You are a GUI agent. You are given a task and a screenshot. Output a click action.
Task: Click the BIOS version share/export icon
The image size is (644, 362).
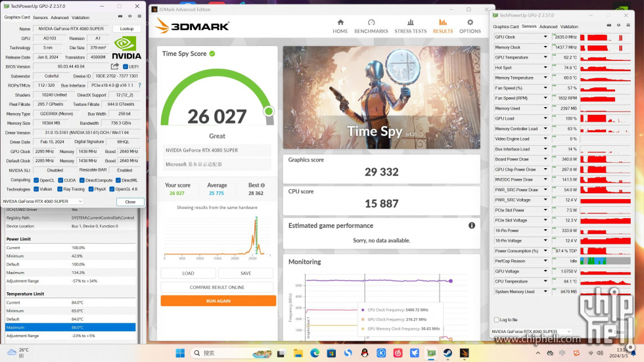[x=114, y=66]
